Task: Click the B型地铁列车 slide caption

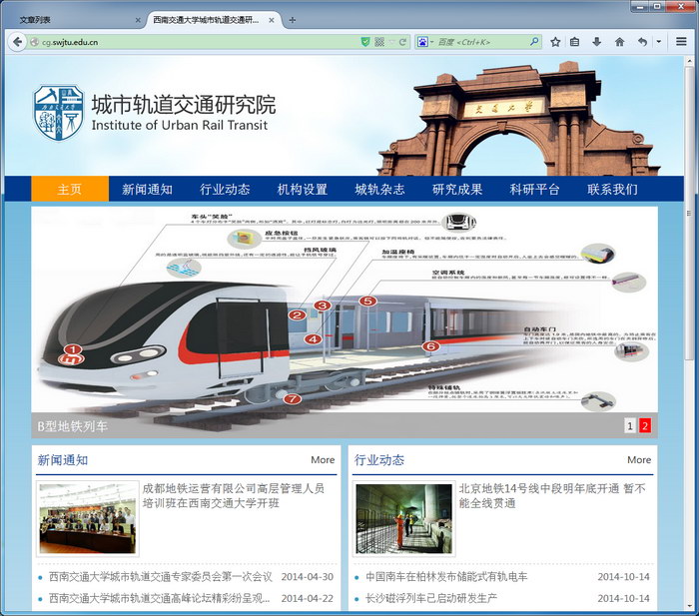Action: click(72, 426)
